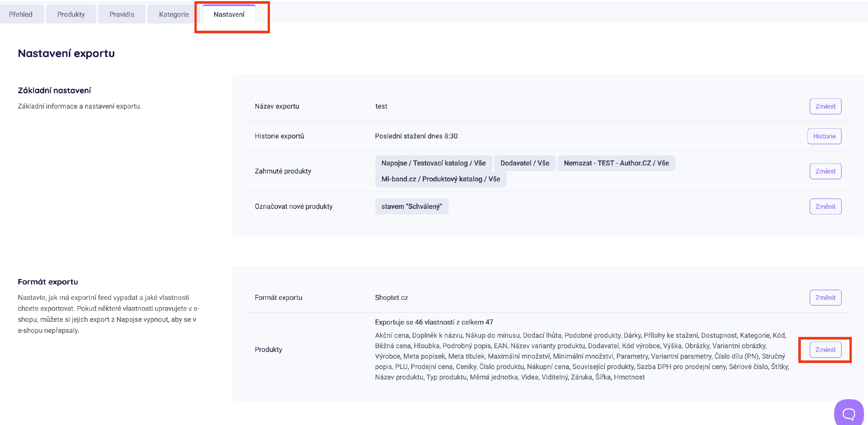Click the Napojse / Testovací katalog tag
This screenshot has width=868, height=425.
tap(433, 163)
